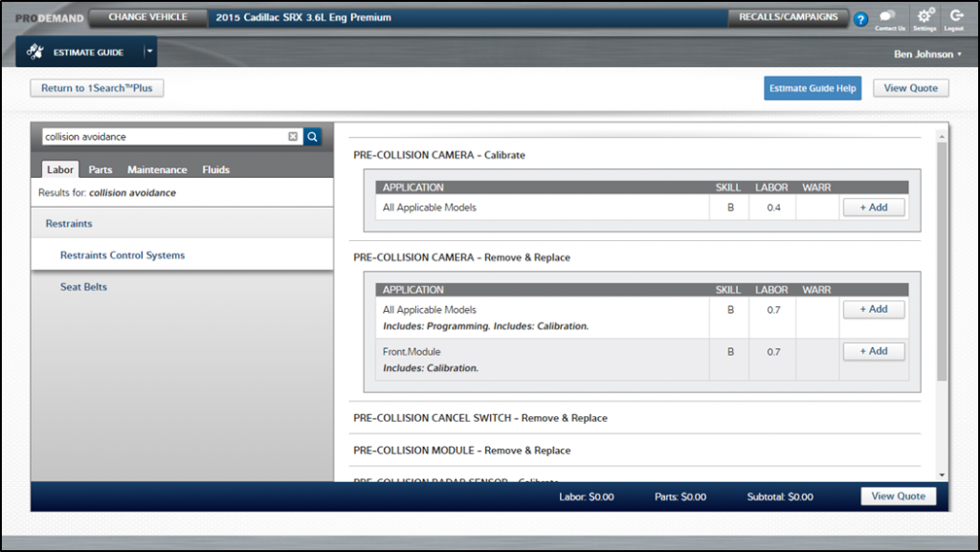Open the Maintenance tab

coord(157,169)
